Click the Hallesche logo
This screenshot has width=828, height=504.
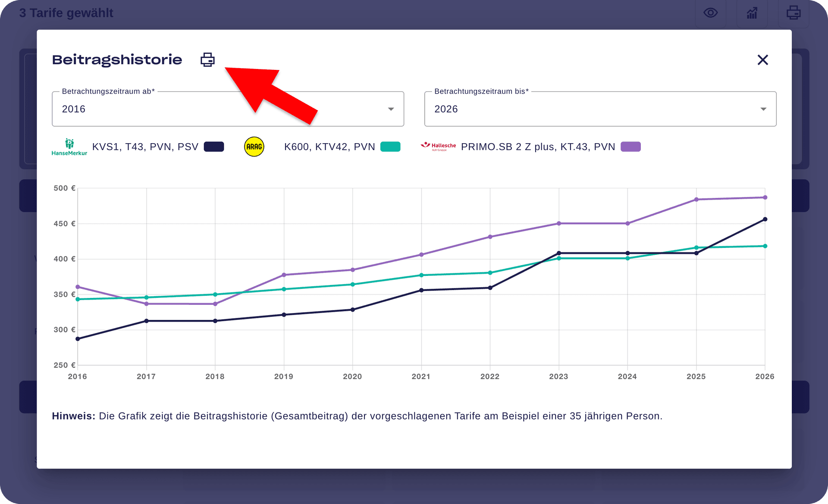click(x=438, y=146)
